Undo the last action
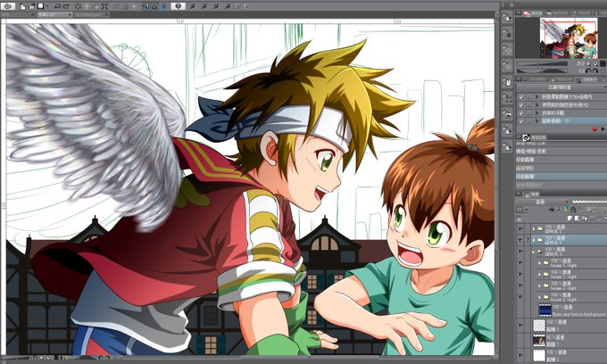This screenshot has height=364, width=607. tap(58, 6)
